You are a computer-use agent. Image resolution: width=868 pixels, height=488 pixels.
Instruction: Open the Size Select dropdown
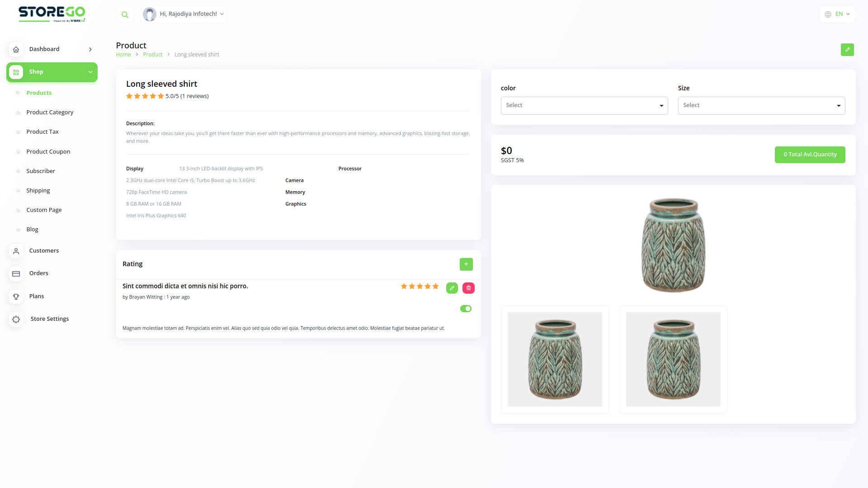pos(761,106)
